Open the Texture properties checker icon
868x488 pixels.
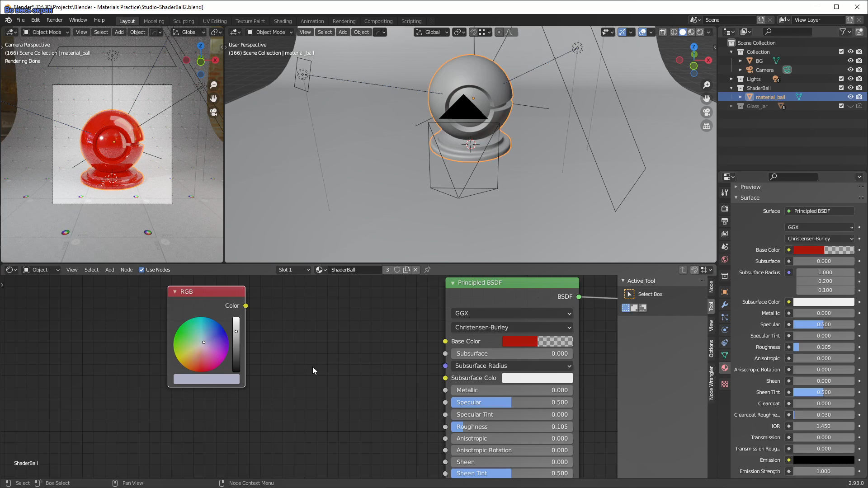(725, 384)
